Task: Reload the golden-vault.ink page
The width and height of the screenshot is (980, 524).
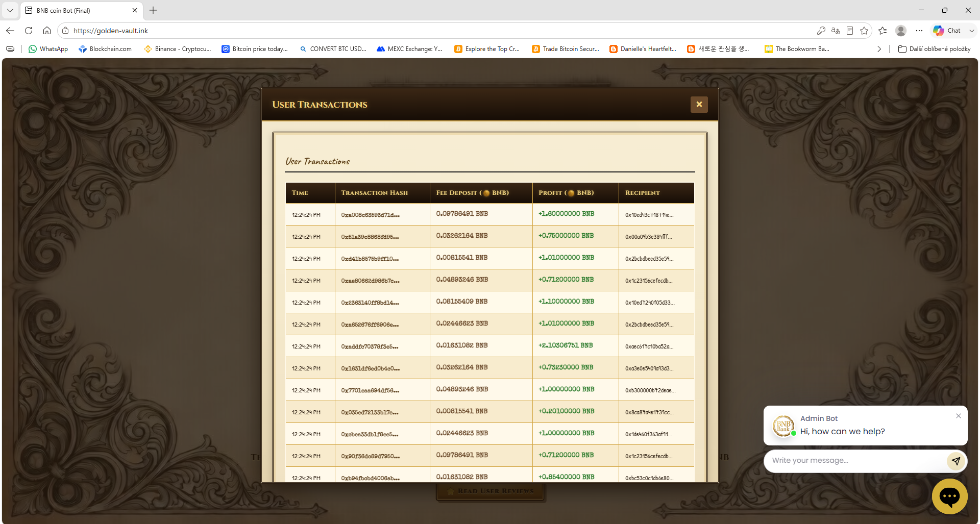Action: 29,31
